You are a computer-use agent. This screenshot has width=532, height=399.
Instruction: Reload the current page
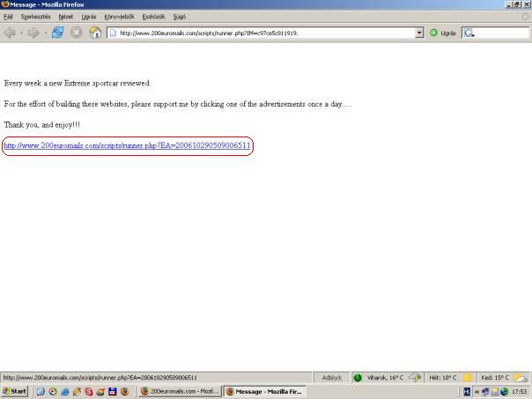point(57,33)
